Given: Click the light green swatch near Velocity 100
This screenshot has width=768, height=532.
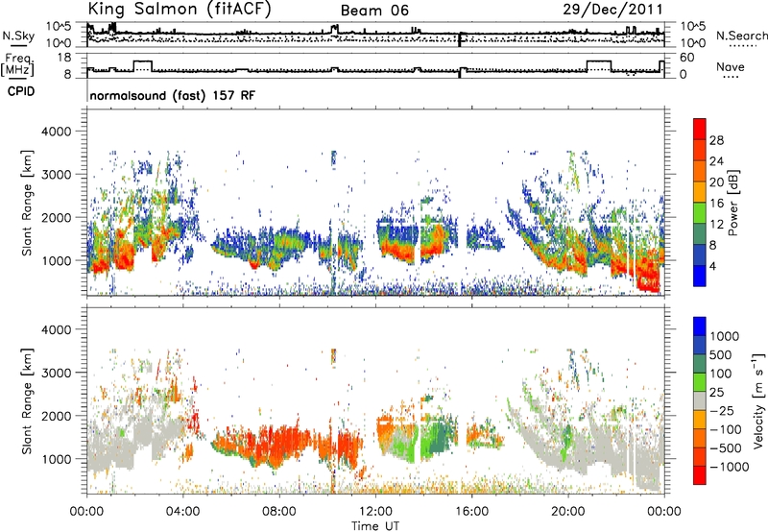Looking at the screenshot, I should pos(700,382).
